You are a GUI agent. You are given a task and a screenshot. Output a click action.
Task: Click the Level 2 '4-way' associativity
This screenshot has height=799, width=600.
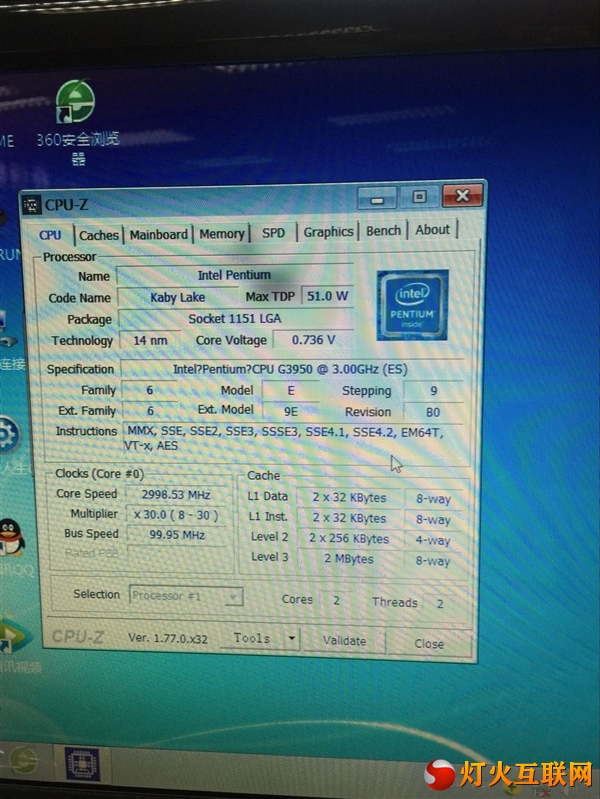click(x=433, y=540)
